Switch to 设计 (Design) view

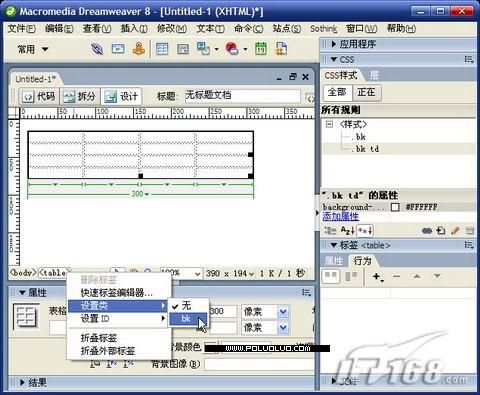click(x=121, y=97)
